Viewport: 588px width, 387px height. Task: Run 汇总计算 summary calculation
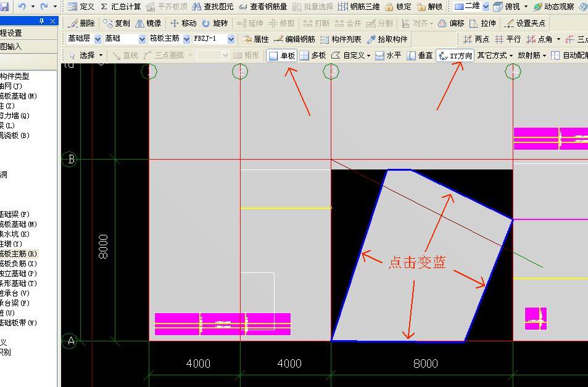(121, 6)
